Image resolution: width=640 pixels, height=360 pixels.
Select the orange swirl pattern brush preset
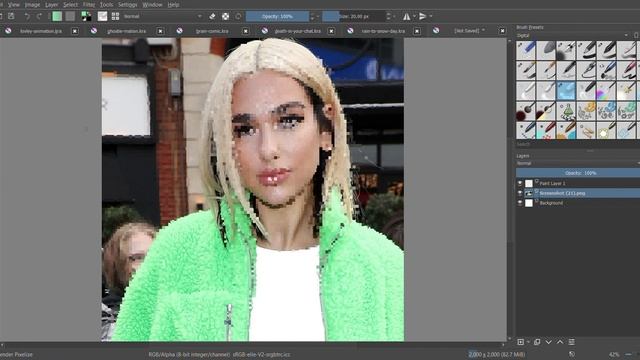click(x=586, y=111)
